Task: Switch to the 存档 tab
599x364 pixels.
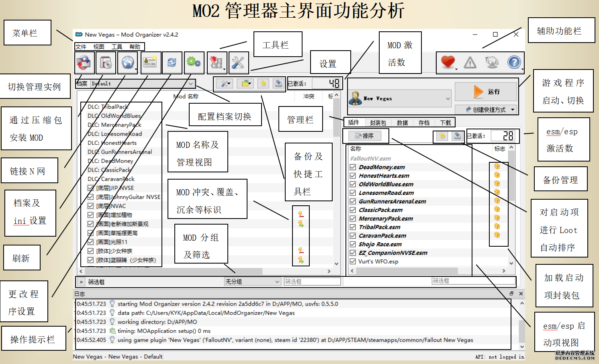Action: pyautogui.click(x=424, y=123)
